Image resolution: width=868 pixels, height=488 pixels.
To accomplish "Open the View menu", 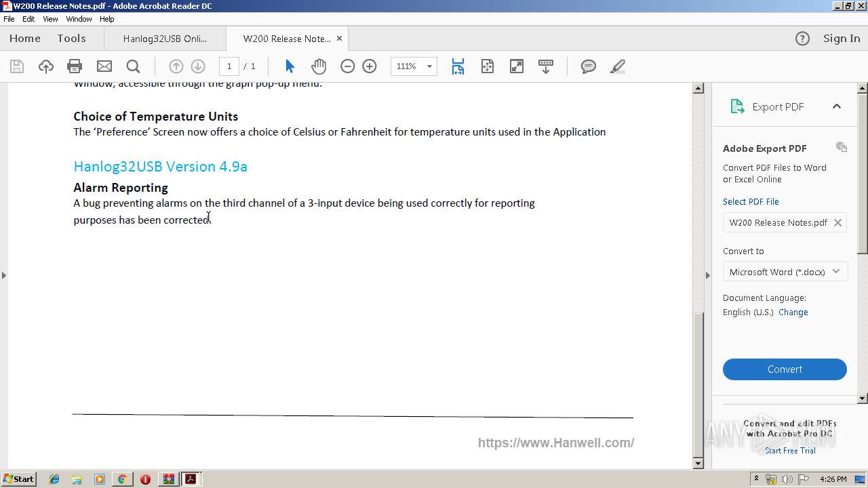I will pyautogui.click(x=50, y=19).
